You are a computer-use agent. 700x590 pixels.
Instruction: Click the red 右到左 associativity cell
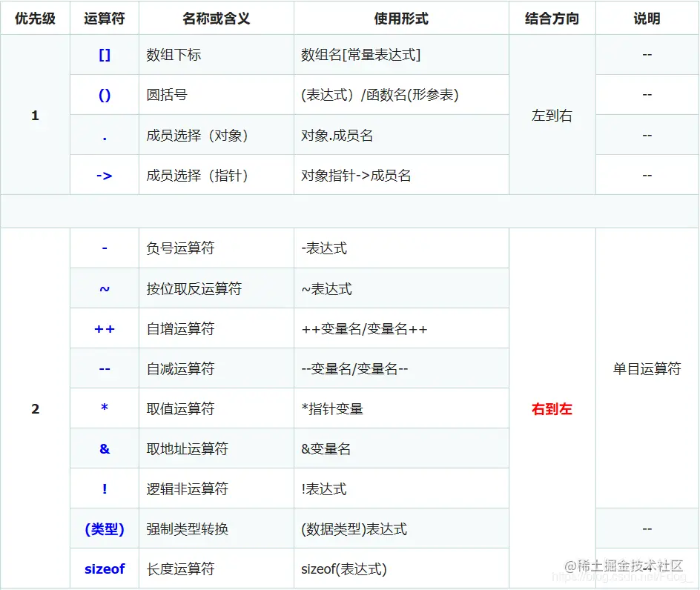pos(551,408)
